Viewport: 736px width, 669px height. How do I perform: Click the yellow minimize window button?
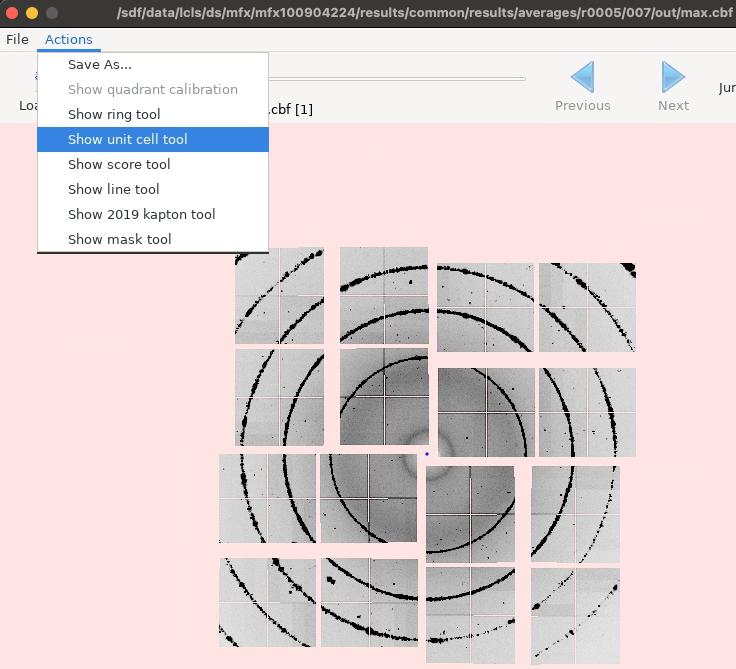pyautogui.click(x=32, y=13)
